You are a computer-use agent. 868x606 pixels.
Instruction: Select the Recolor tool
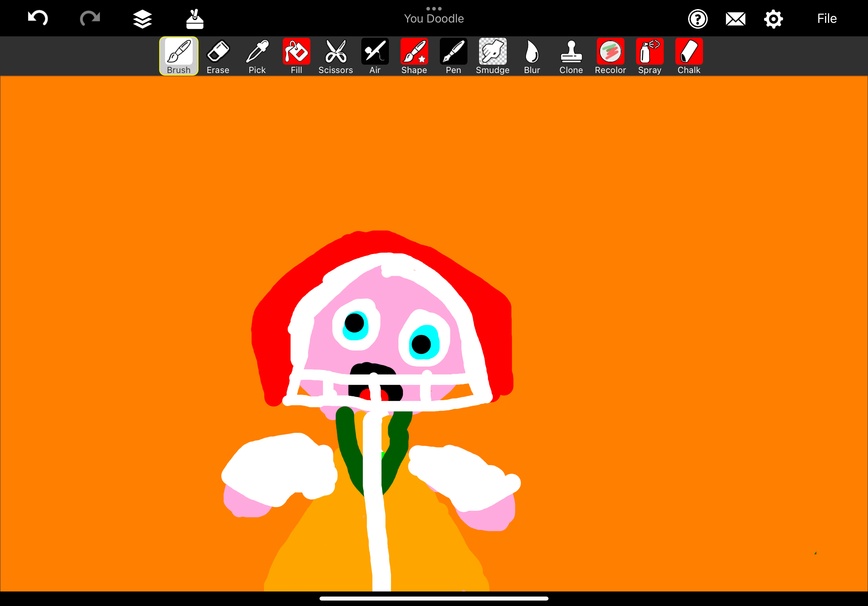[x=611, y=56]
